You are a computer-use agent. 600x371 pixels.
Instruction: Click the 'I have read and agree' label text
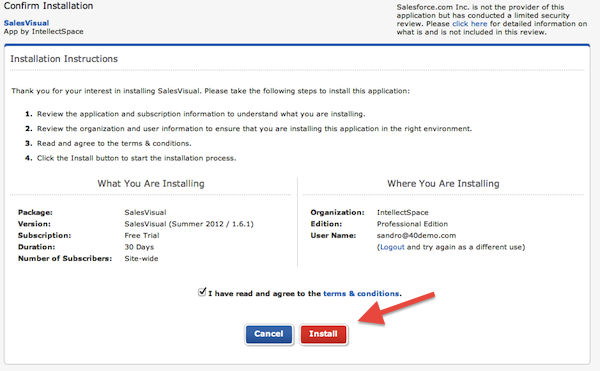[x=265, y=294]
